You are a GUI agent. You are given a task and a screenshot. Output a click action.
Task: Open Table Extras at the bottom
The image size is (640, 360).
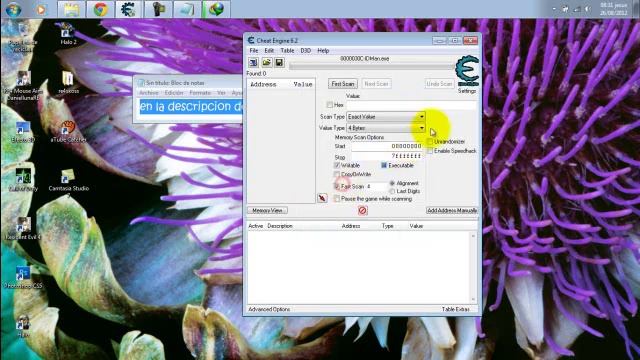[456, 309]
